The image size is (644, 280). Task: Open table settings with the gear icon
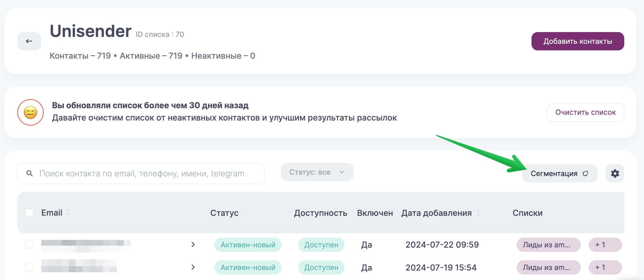(x=615, y=173)
